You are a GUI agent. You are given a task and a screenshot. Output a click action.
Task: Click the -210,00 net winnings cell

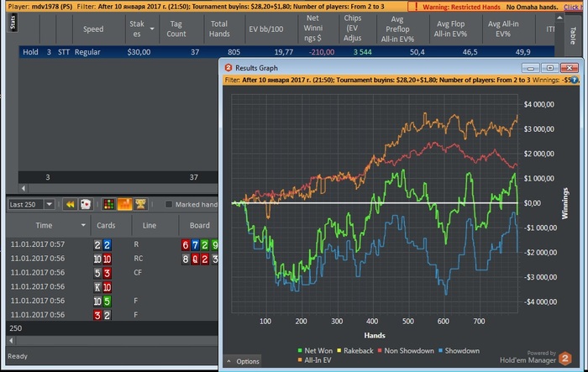click(x=322, y=52)
